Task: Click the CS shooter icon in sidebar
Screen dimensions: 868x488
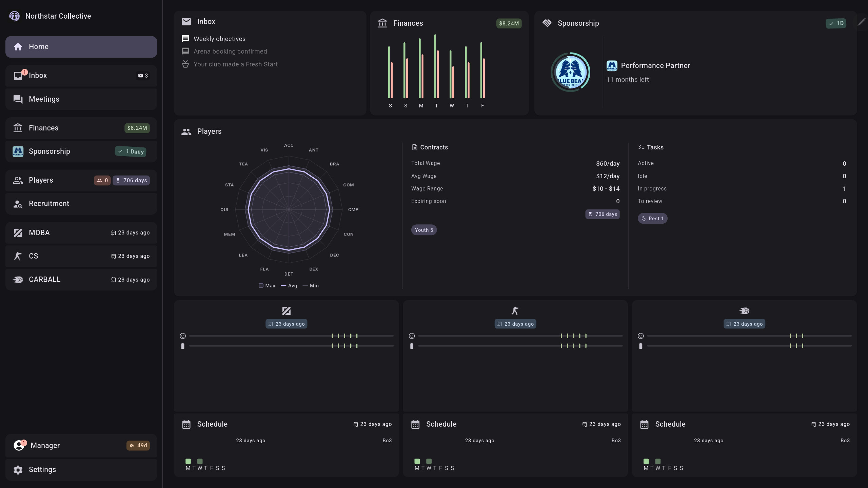Action: [18, 256]
